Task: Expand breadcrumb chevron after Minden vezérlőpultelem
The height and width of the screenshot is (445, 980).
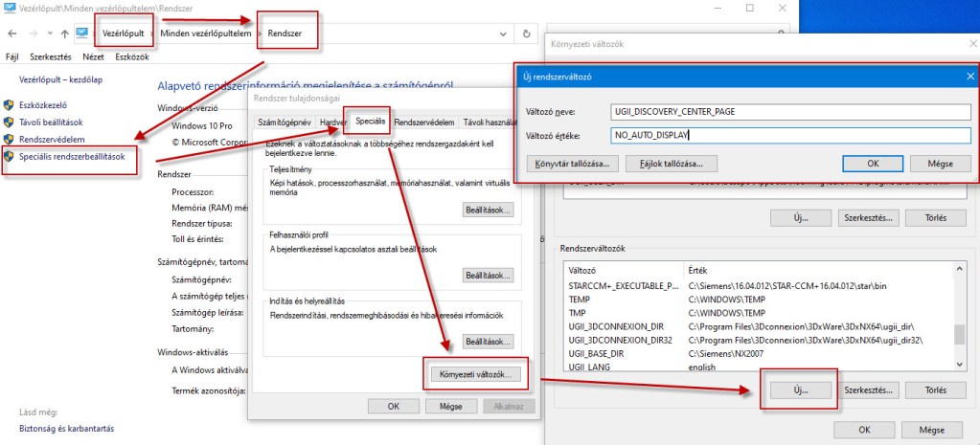Action: click(x=258, y=33)
